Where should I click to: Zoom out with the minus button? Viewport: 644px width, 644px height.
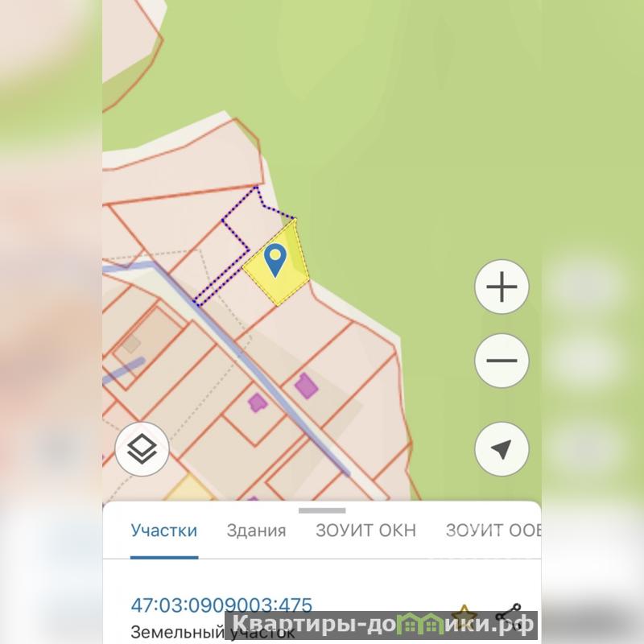tap(502, 361)
